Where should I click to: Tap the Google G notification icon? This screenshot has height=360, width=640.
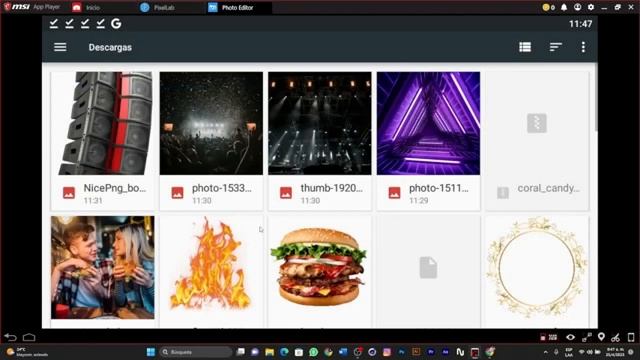(116, 24)
